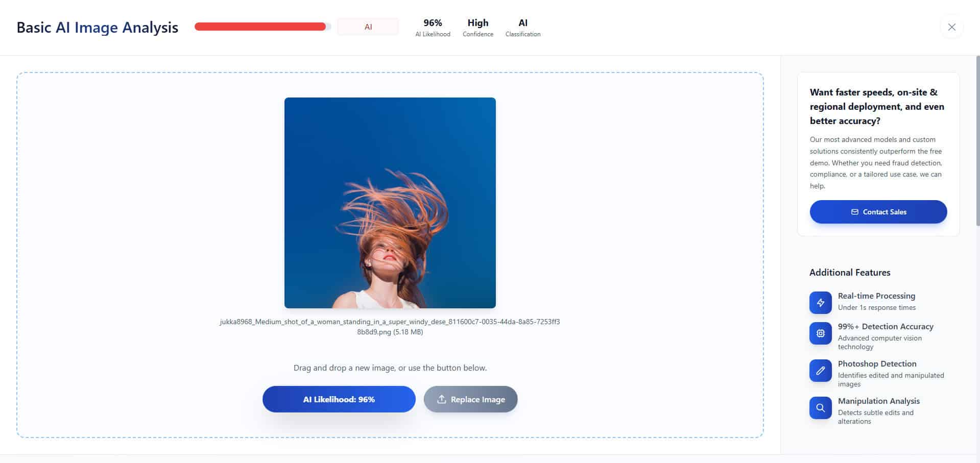Click the Basic AI Image Analysis heading
Viewport: 980px width, 463px height.
[x=97, y=28]
